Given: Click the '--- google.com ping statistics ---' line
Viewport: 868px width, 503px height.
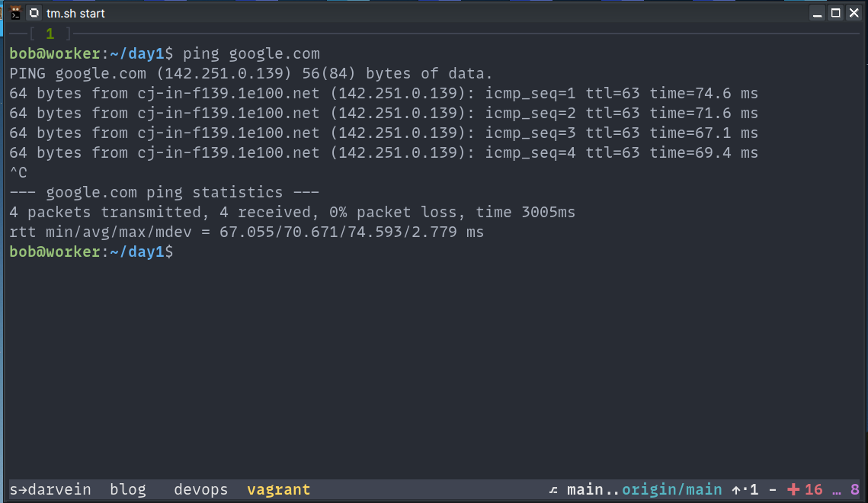Looking at the screenshot, I should tap(165, 193).
